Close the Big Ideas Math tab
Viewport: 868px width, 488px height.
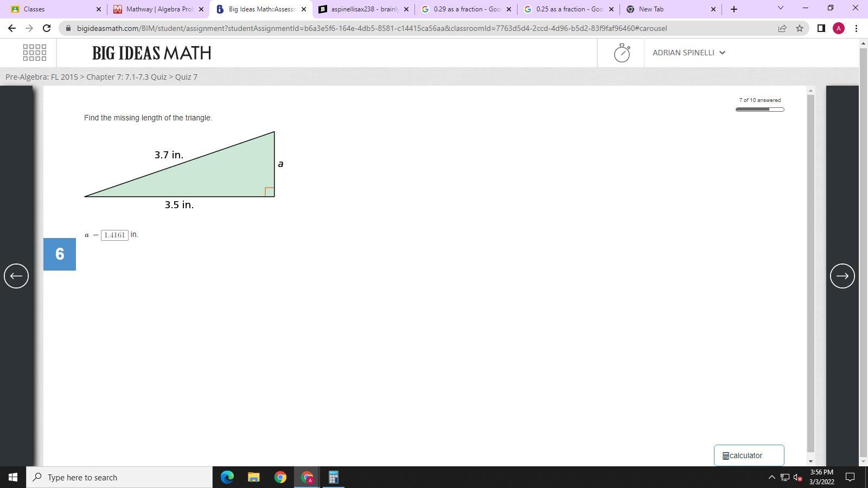pos(304,9)
